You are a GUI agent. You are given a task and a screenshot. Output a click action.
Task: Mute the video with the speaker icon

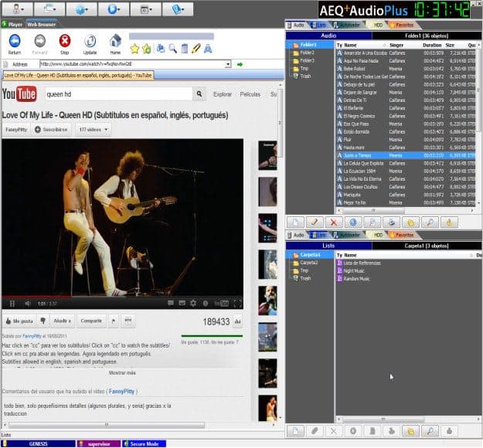click(28, 304)
